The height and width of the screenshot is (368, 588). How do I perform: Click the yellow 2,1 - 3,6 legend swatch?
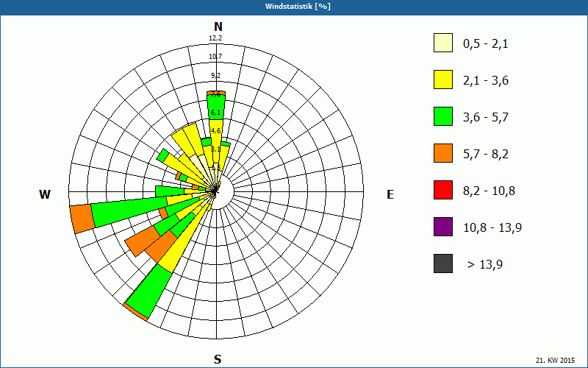pyautogui.click(x=443, y=79)
